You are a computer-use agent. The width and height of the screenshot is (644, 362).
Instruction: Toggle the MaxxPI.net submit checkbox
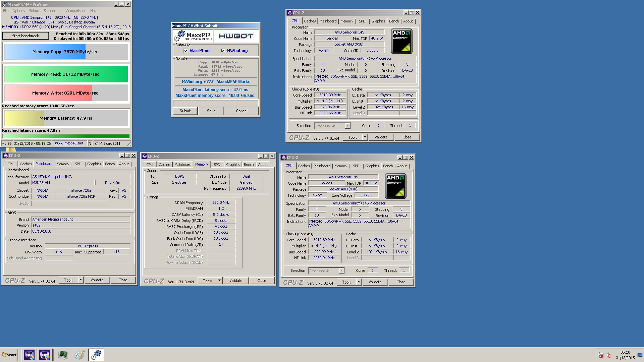185,51
